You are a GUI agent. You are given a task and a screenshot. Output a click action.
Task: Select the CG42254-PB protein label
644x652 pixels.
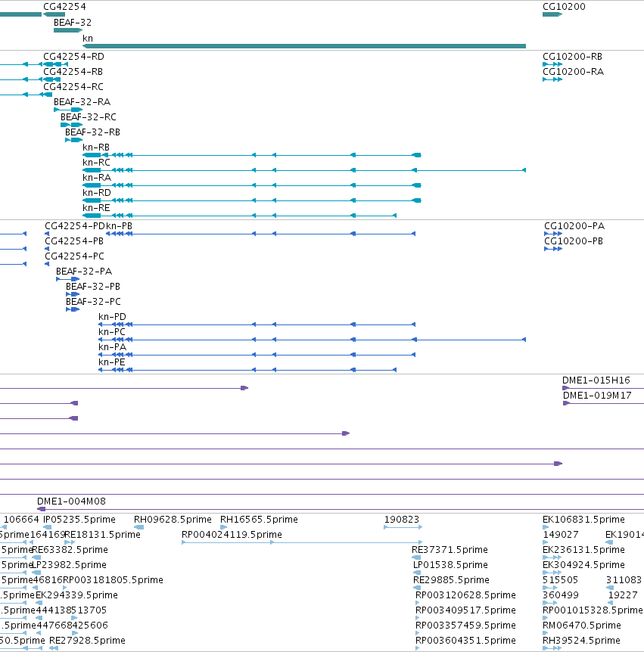tap(74, 241)
